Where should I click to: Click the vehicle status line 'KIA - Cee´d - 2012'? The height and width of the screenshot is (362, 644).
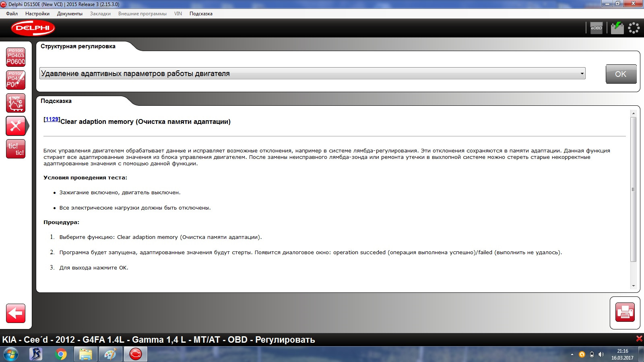[x=159, y=339]
